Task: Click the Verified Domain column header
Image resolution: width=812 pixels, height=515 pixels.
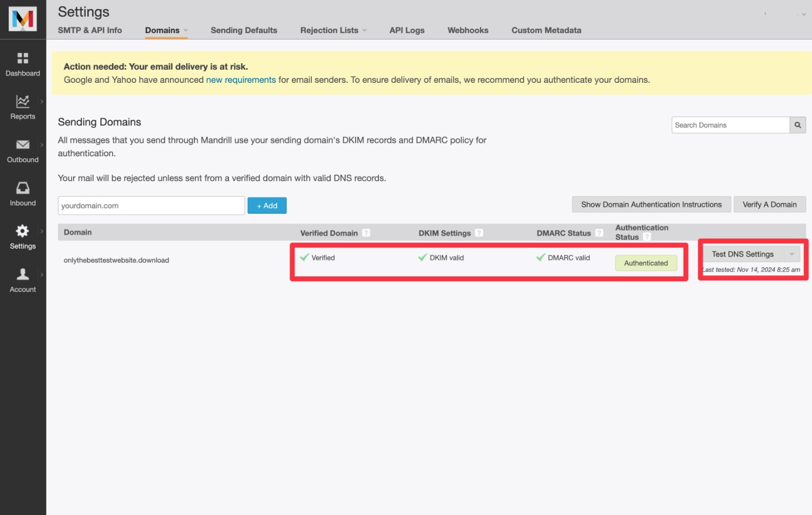Action: tap(329, 233)
